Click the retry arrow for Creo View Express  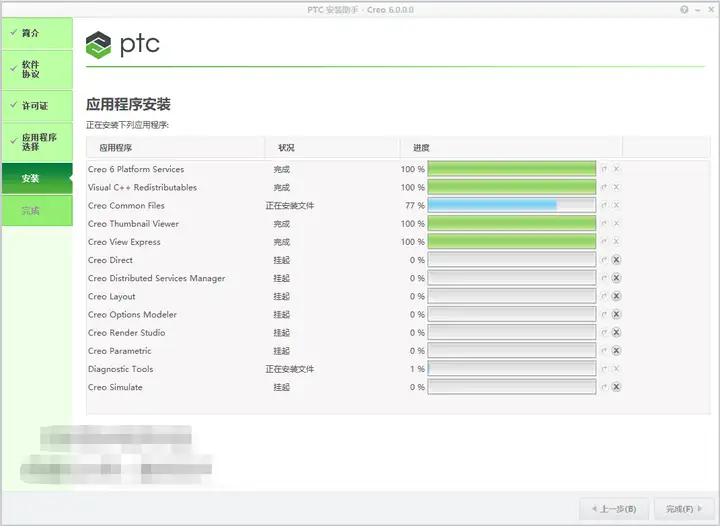click(604, 241)
